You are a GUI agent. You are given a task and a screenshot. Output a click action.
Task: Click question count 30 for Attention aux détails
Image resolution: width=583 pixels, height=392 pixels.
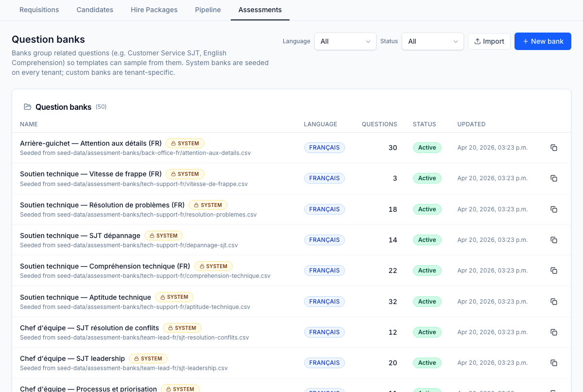point(393,148)
